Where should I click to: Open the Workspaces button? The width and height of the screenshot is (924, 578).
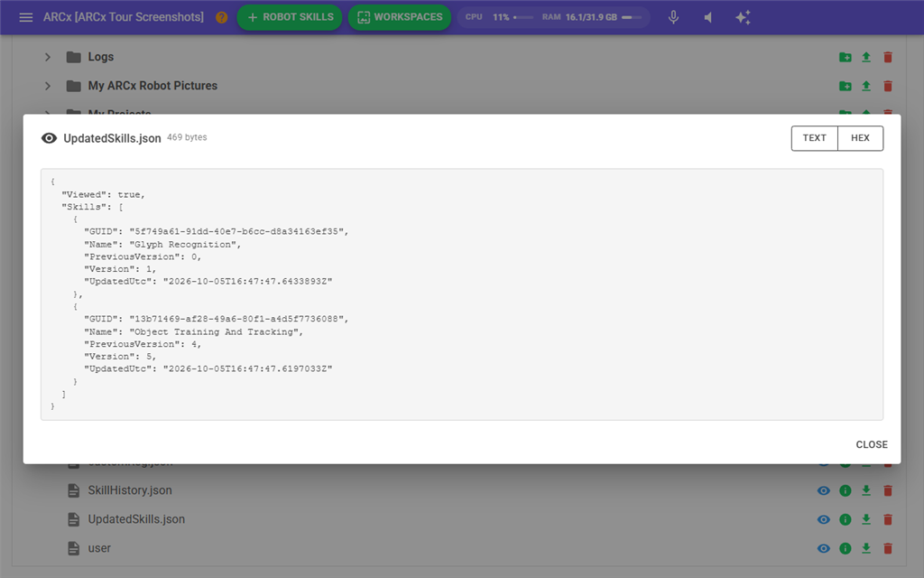pos(400,17)
